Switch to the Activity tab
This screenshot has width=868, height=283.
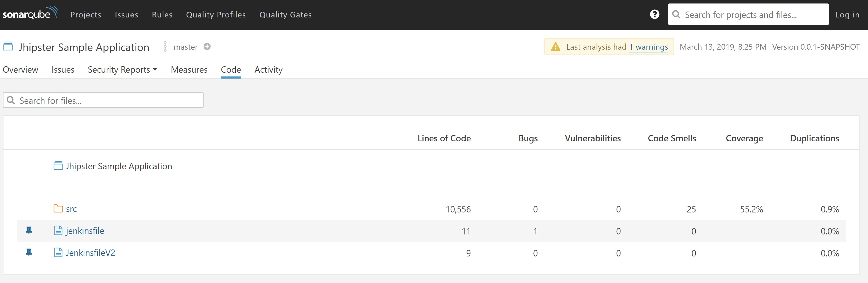click(268, 69)
